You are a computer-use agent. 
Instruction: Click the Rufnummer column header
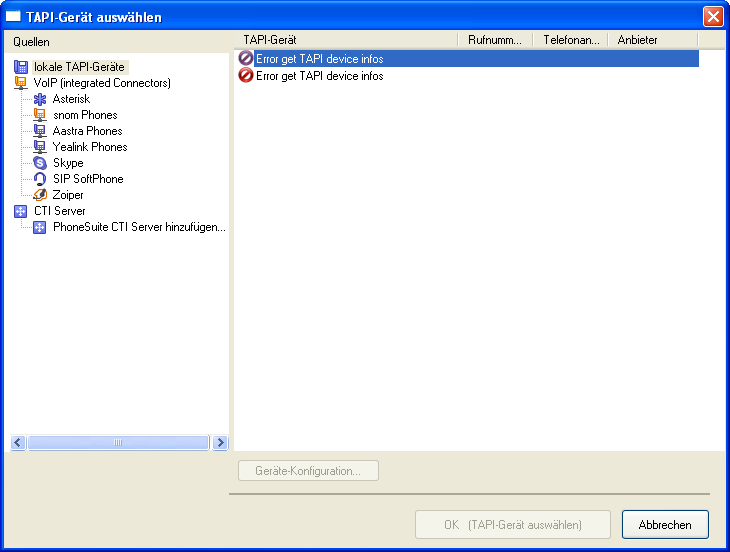point(494,40)
